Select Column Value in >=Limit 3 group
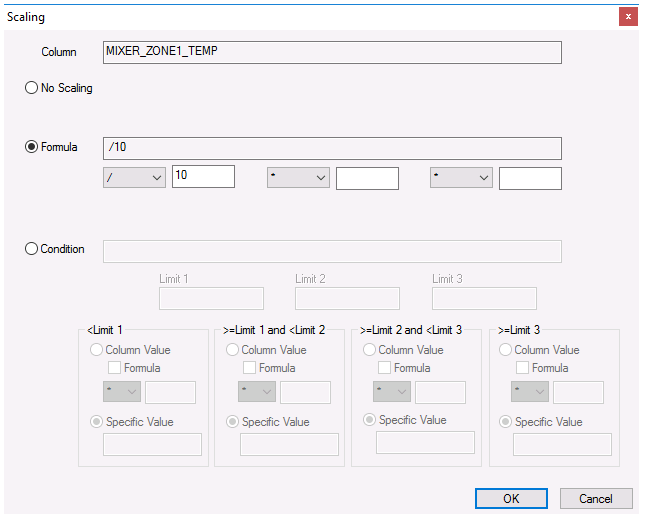647x520 pixels. [x=505, y=350]
